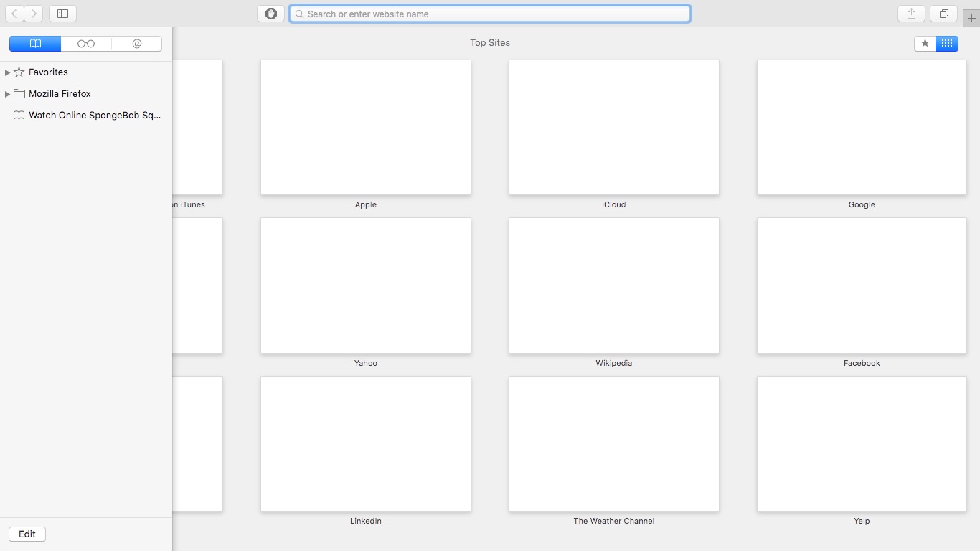The width and height of the screenshot is (980, 551).
Task: Click the bookmark book icon beside SpongeBob
Action: pyautogui.click(x=19, y=115)
